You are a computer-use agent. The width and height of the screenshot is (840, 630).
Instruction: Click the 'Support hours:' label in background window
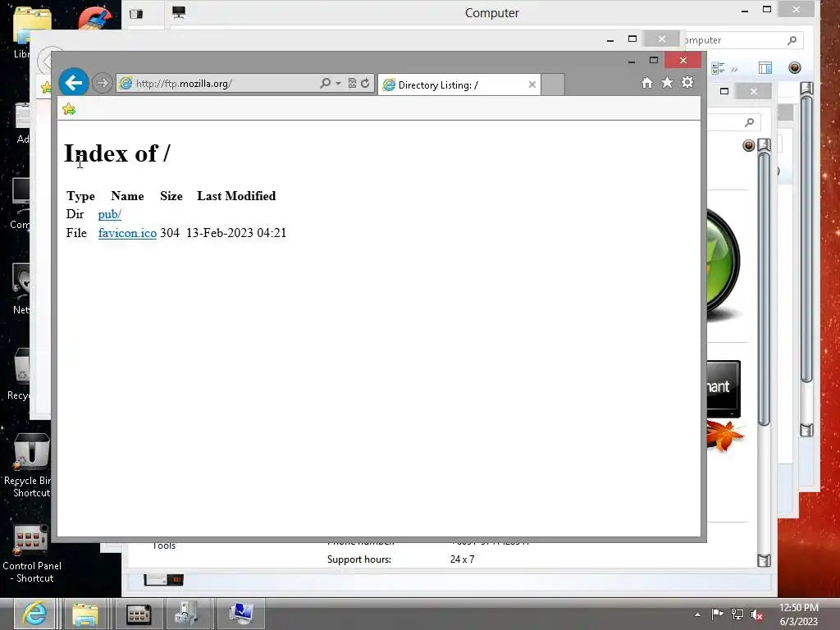[x=359, y=559]
